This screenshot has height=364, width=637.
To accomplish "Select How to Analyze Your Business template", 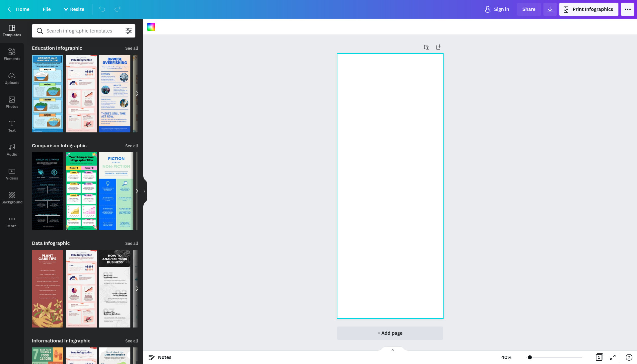I will (115, 289).
